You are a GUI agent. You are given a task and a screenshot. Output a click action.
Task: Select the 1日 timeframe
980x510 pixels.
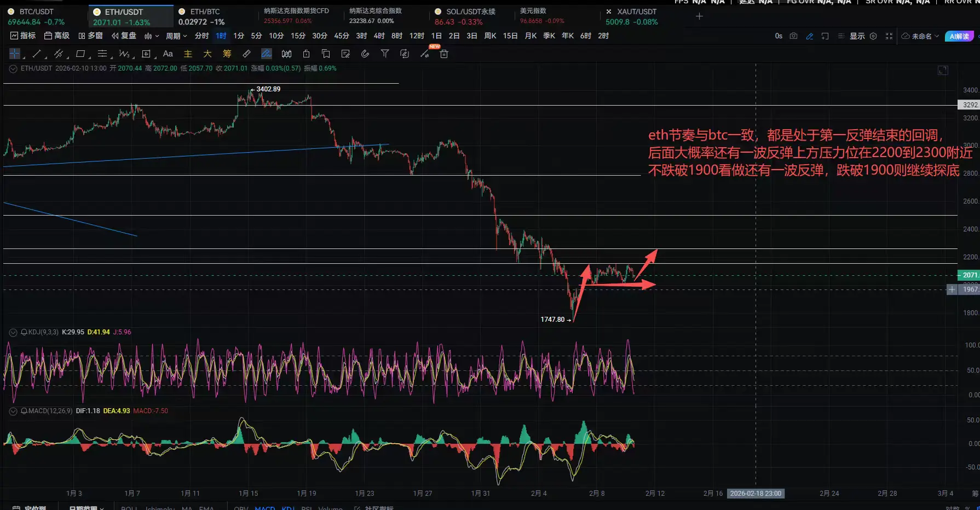point(436,36)
